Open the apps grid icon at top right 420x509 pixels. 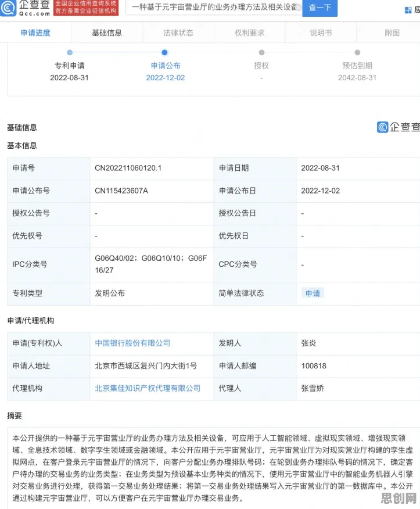click(x=408, y=10)
